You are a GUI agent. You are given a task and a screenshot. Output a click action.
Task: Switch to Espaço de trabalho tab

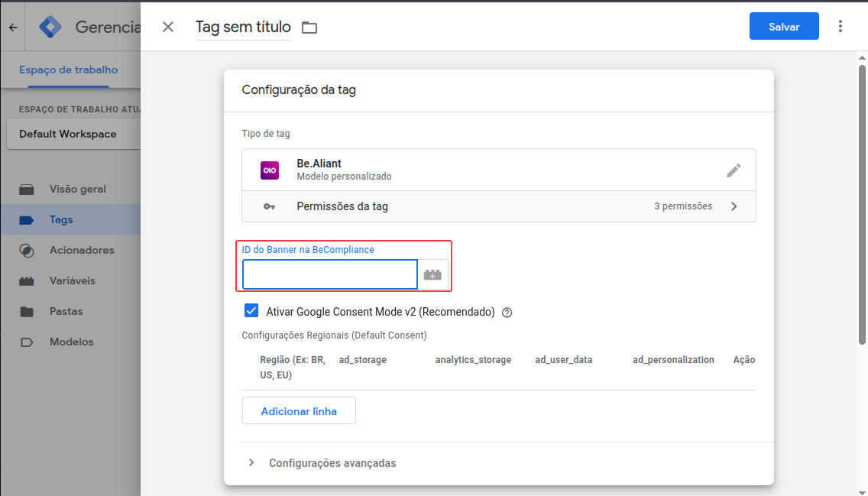click(68, 70)
